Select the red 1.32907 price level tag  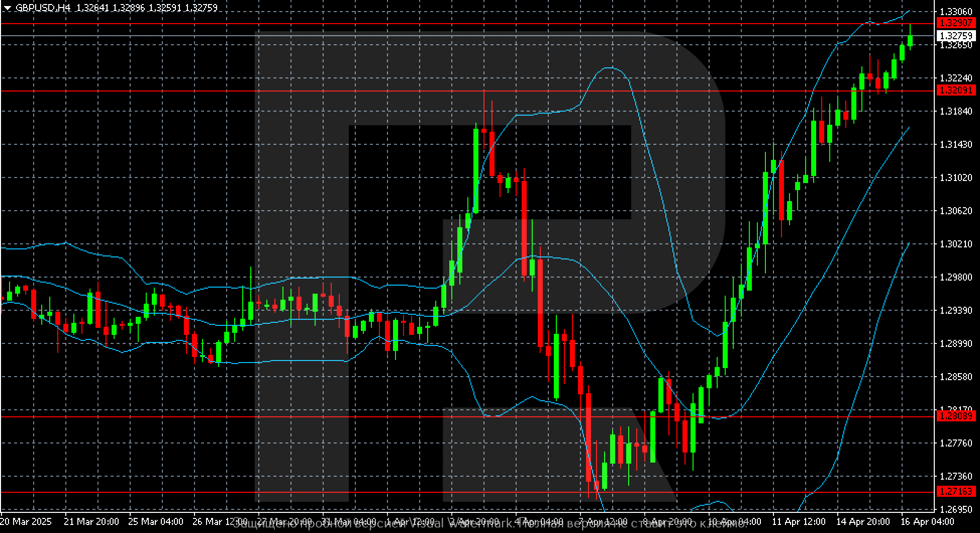pos(956,23)
